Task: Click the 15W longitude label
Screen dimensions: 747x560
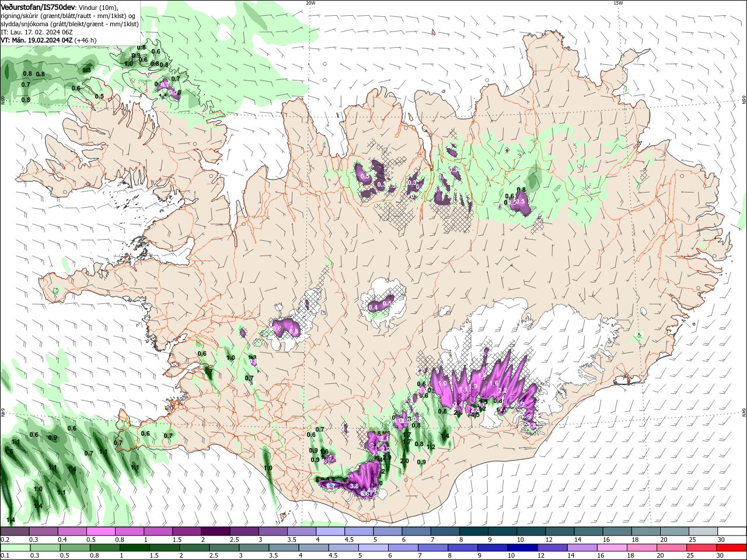Action: tap(618, 3)
